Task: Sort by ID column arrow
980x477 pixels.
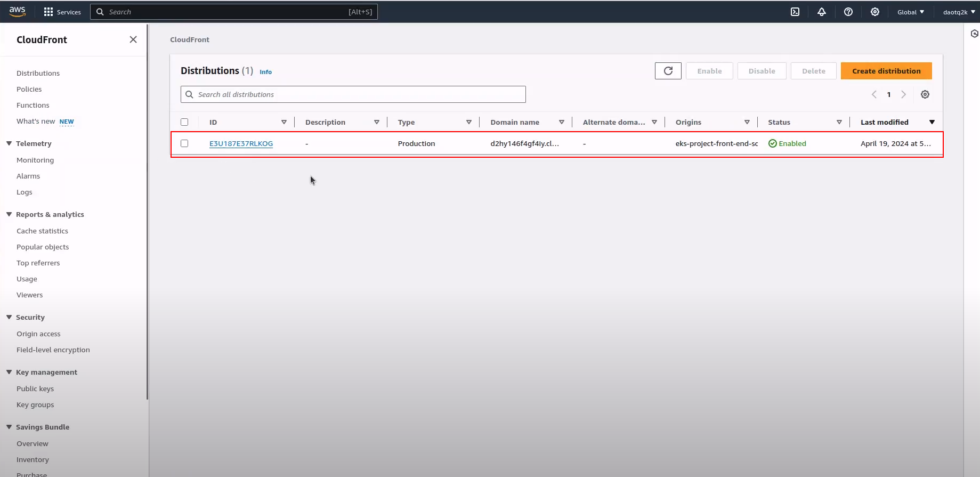Action: 284,122
